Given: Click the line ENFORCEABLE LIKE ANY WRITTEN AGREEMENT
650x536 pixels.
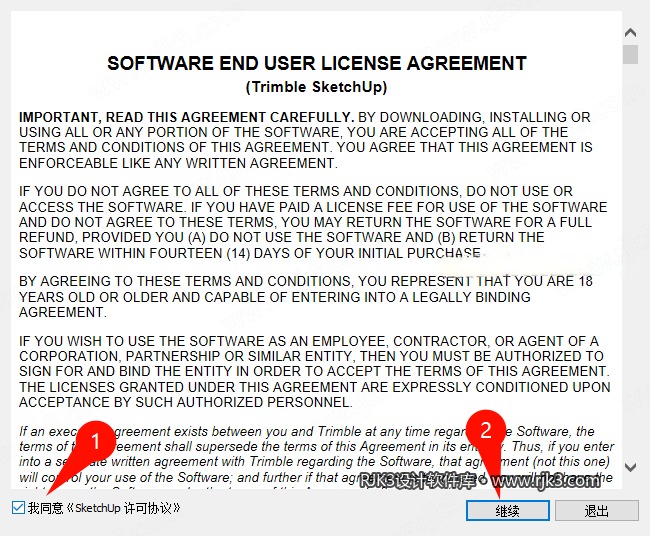Looking at the screenshot, I should point(178,163).
